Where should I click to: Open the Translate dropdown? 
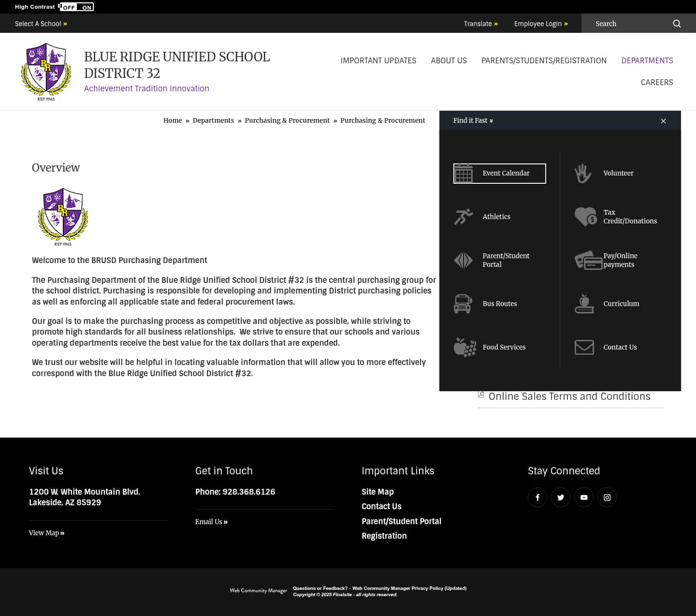[480, 24]
